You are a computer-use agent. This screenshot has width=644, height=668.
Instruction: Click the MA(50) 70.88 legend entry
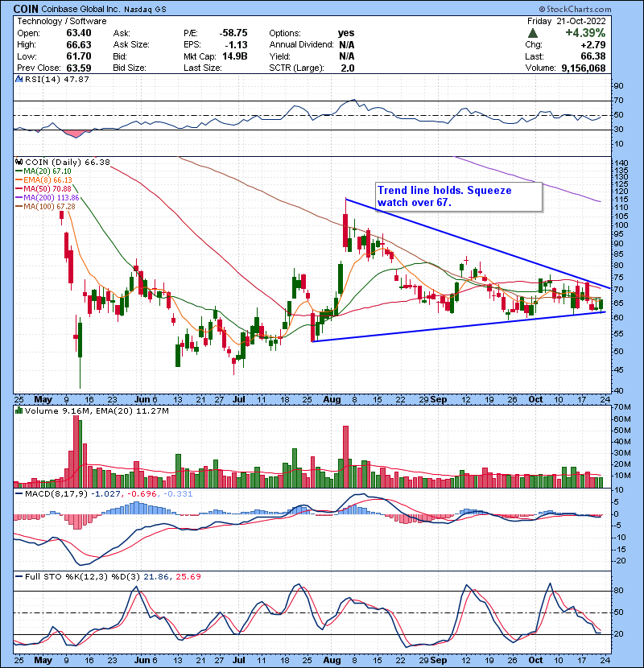point(44,188)
